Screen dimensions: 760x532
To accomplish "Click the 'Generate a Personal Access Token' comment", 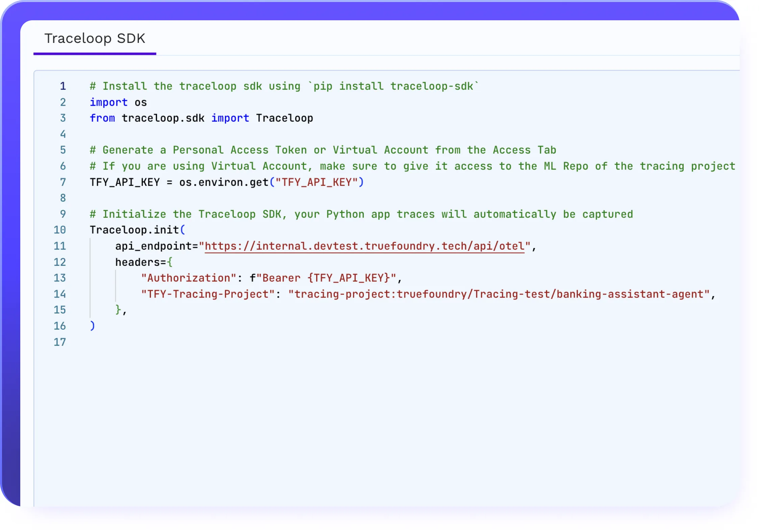I will point(323,150).
